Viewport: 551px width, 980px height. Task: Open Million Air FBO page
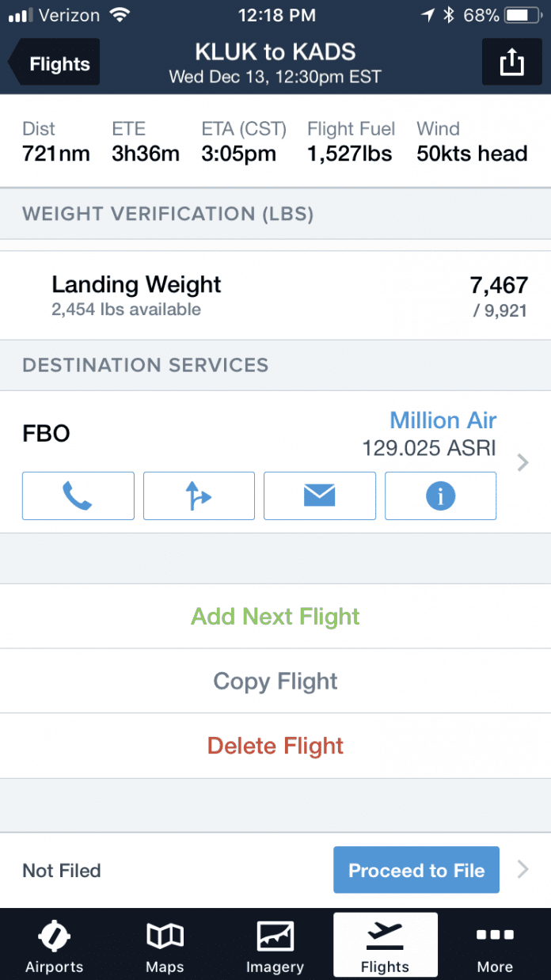coord(443,420)
